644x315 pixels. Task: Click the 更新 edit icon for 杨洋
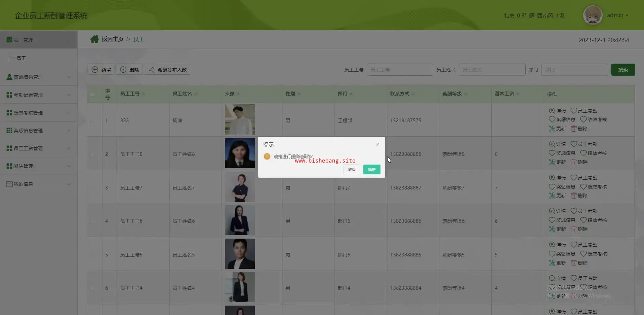(552, 128)
